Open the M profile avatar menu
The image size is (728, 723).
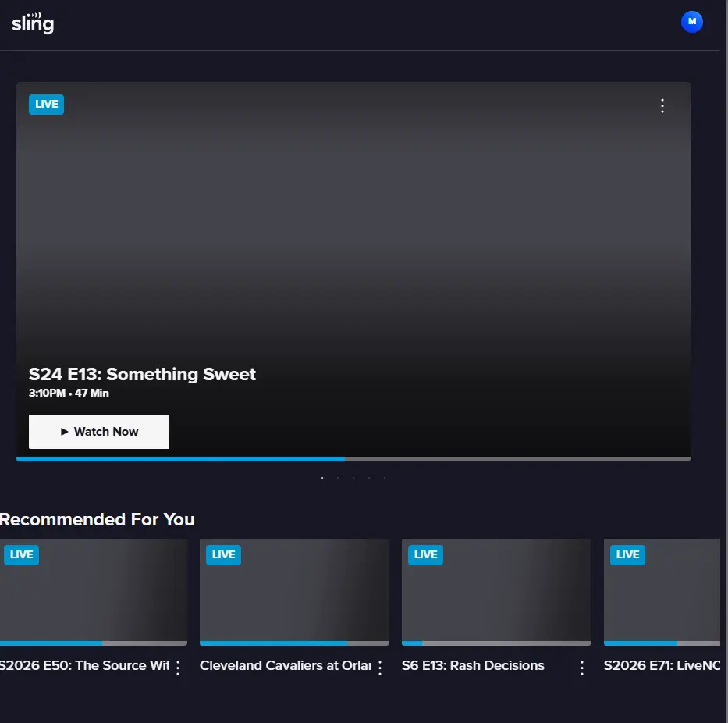(x=692, y=22)
